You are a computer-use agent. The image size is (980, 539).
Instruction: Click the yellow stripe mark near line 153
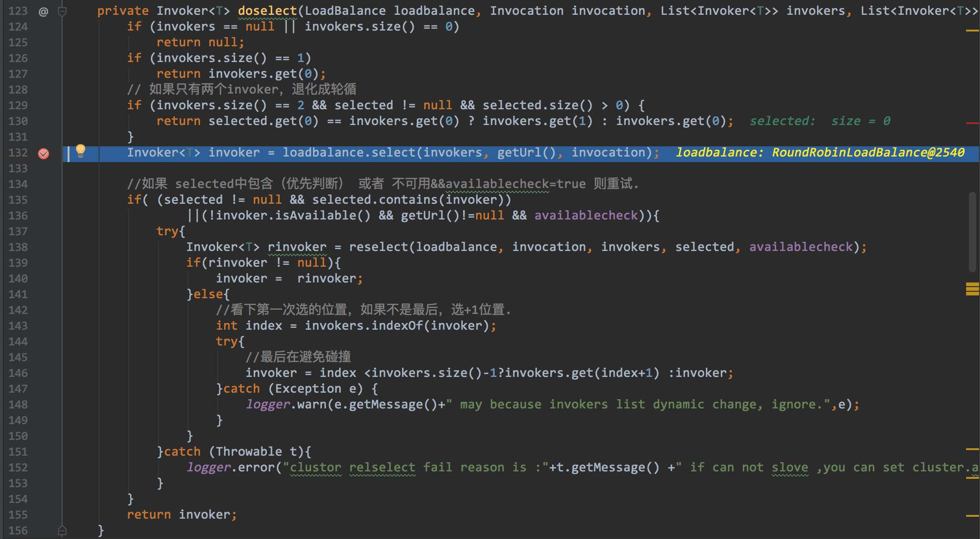(972, 478)
